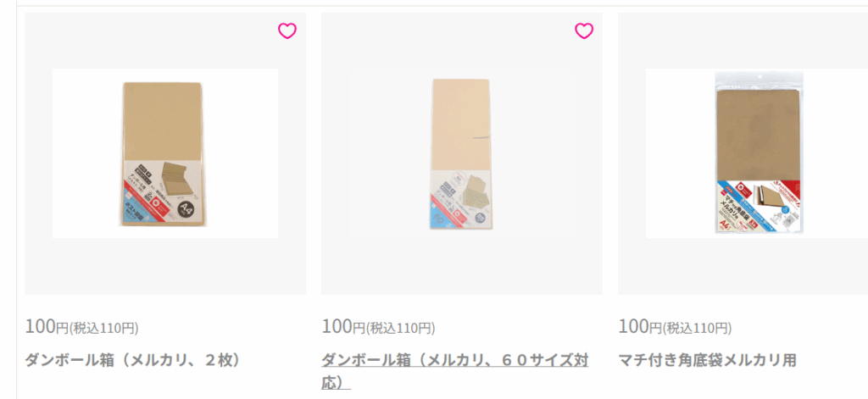868x399 pixels.
Task: Open first cardboard box product image
Action: (165, 153)
